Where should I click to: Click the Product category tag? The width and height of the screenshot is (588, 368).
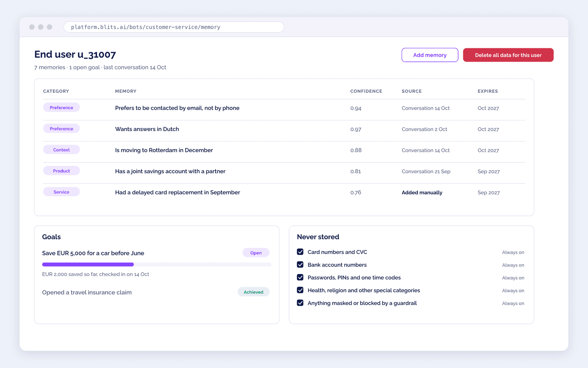coord(61,171)
